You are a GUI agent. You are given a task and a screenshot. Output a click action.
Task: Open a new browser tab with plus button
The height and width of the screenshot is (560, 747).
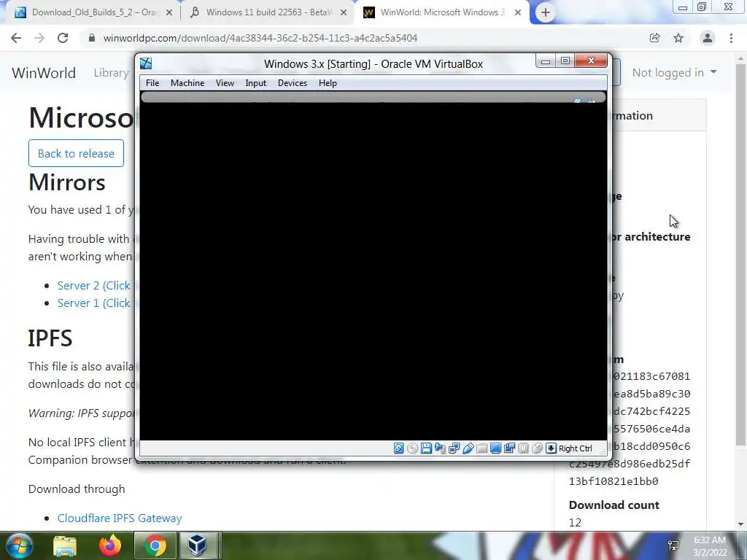(546, 12)
